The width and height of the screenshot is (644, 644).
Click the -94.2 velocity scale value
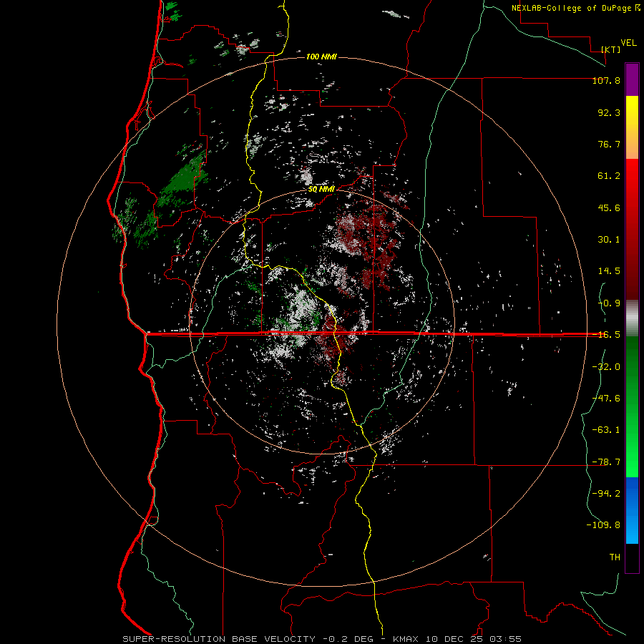pyautogui.click(x=606, y=494)
